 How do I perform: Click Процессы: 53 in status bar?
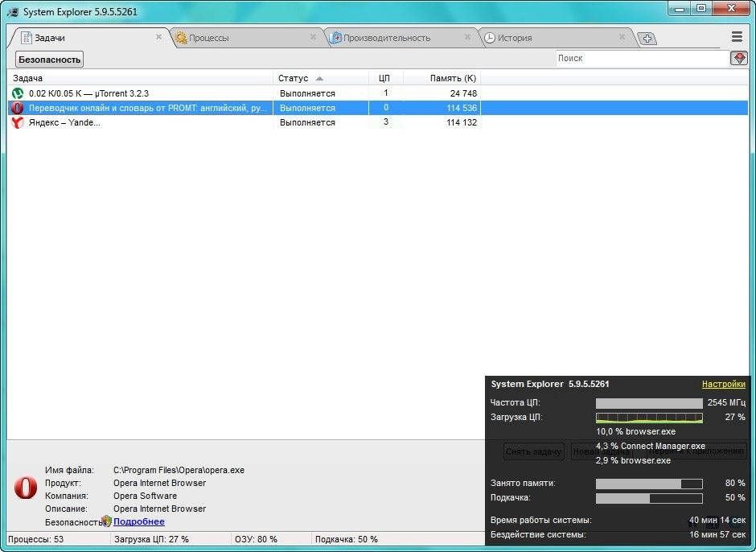[x=35, y=539]
